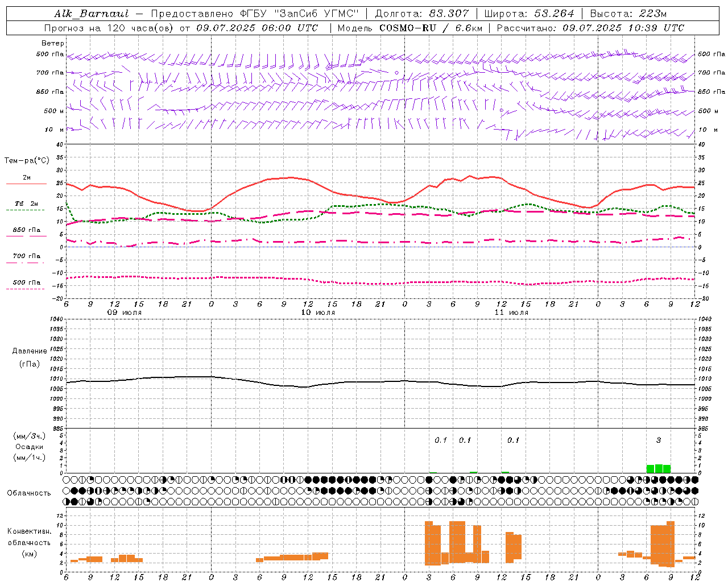Click the precipitation amount '3' value
The image size is (728, 582).
tap(659, 440)
